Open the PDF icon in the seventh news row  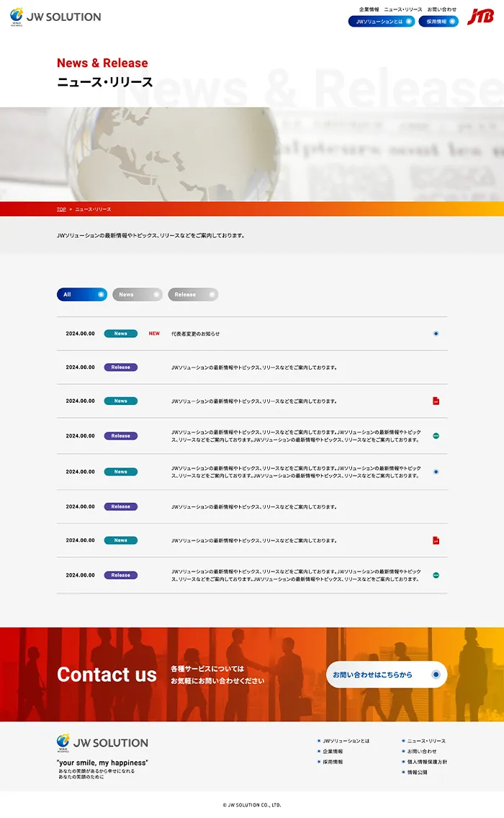point(436,541)
